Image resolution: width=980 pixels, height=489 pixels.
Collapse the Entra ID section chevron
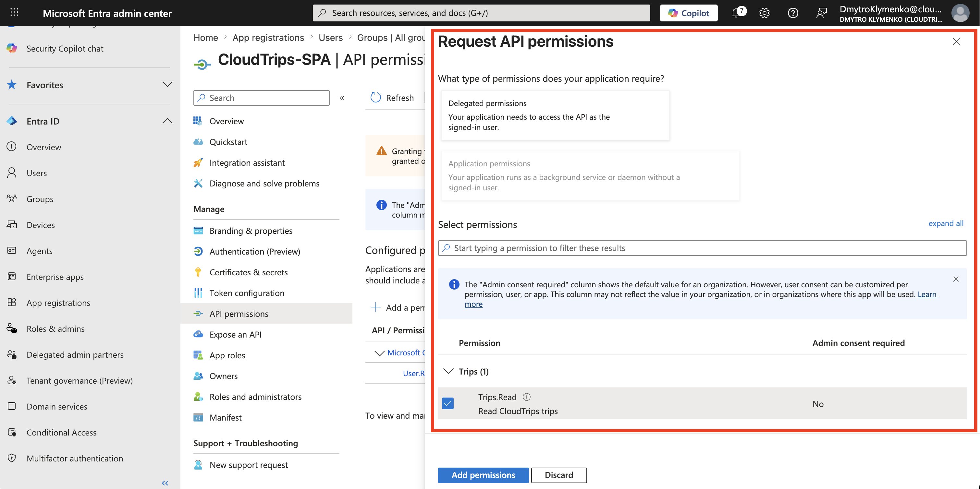tap(167, 121)
